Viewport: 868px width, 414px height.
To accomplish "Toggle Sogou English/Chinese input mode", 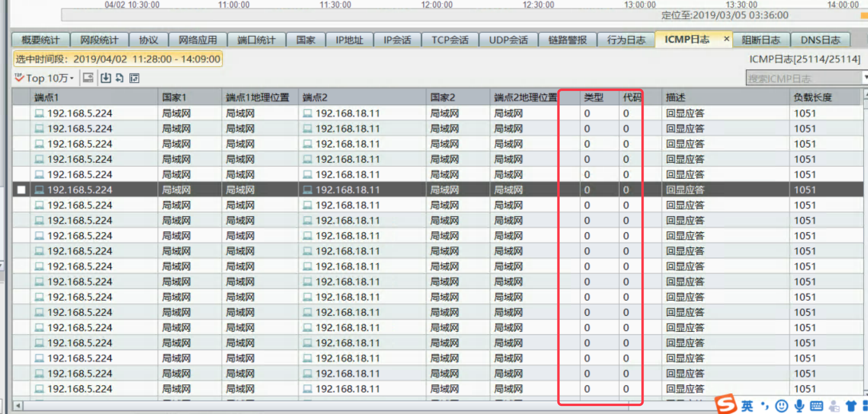I will point(747,406).
